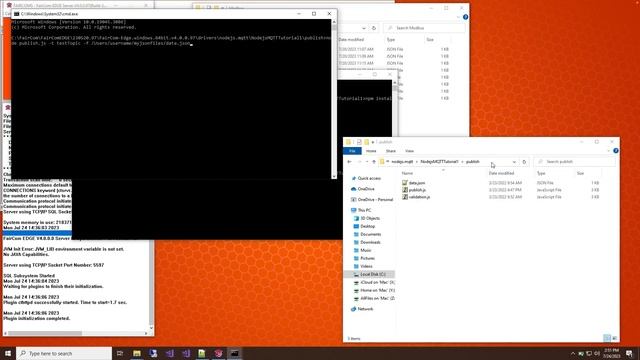
Task: Open the Share ribbon tab in publish window
Action: point(391,151)
